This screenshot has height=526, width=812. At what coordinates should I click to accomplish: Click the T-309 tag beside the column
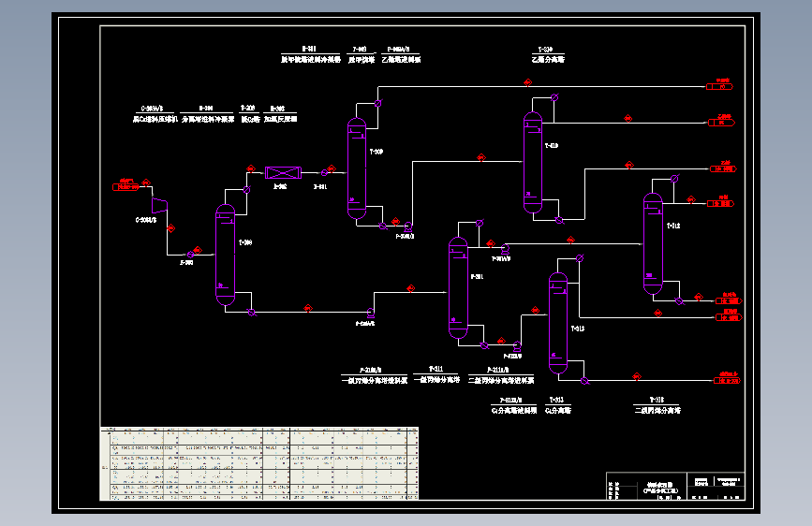(376, 152)
